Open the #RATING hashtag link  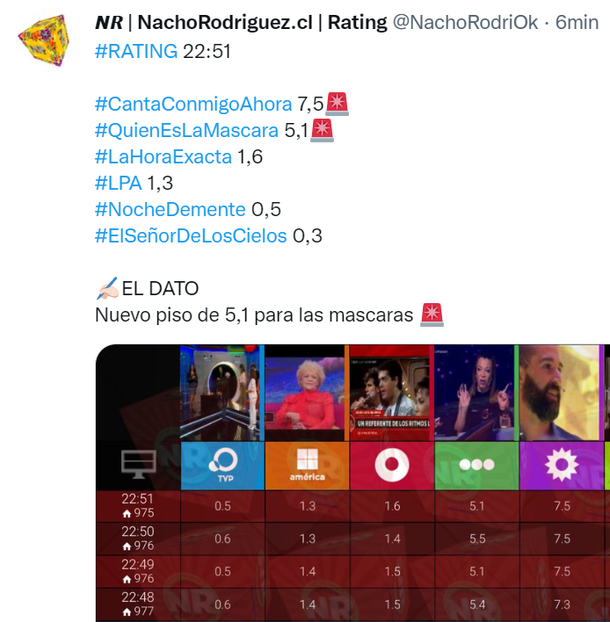(x=136, y=51)
